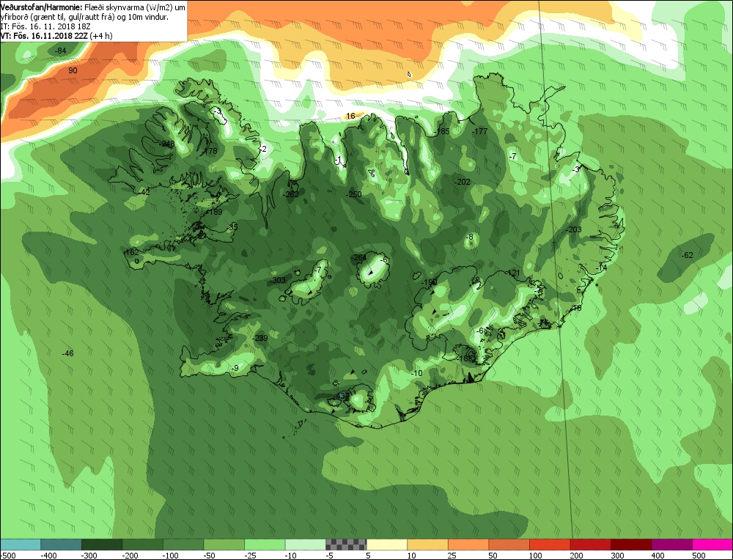Pick the -25 to -10 light green swatch
This screenshot has height=560, width=733.
[x=265, y=545]
